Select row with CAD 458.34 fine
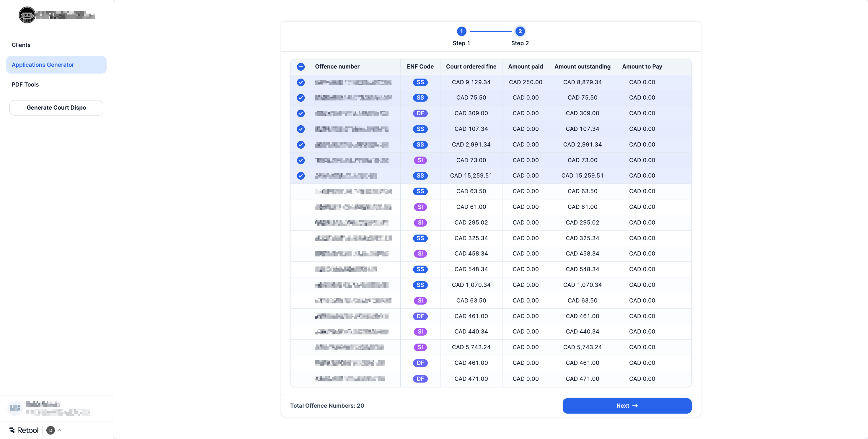The height and width of the screenshot is (439, 868). click(301, 253)
